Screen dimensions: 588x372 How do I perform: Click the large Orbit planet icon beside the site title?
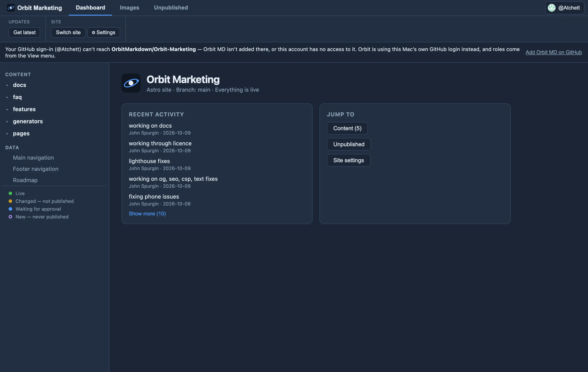pos(131,83)
